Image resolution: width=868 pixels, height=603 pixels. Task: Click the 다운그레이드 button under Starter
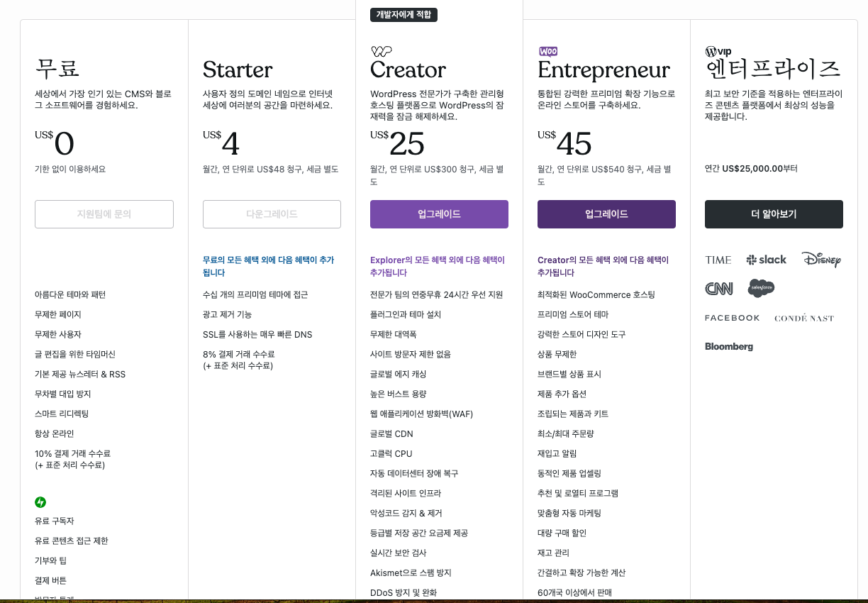click(x=272, y=214)
